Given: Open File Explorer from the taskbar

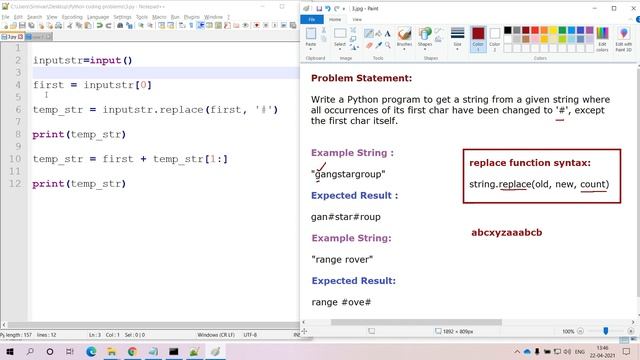Looking at the screenshot, I should pyautogui.click(x=111, y=351).
